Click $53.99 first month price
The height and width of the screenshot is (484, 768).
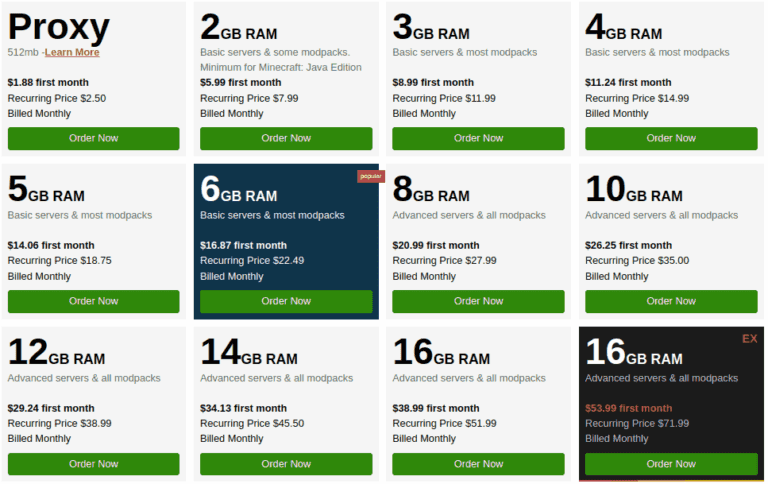628,408
